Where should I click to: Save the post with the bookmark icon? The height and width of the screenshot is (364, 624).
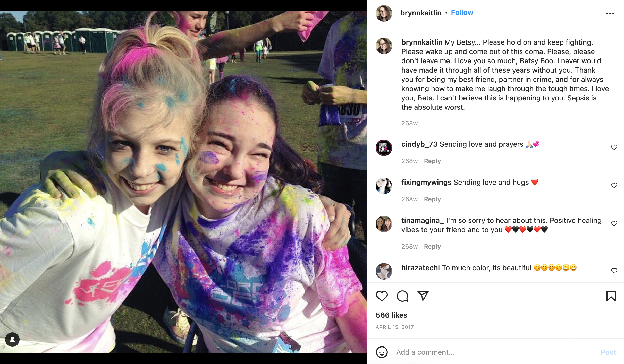[x=611, y=296]
